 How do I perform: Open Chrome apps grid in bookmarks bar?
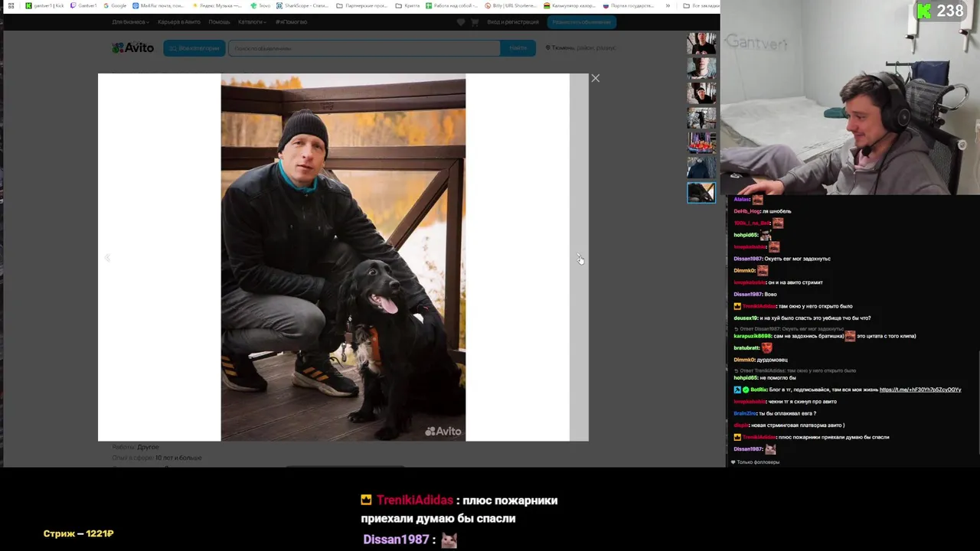tap(11, 5)
